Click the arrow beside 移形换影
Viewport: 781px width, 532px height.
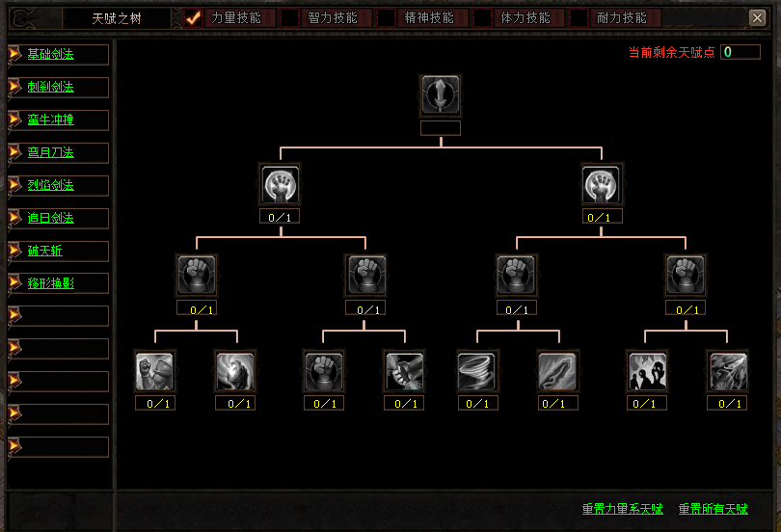[x=14, y=283]
